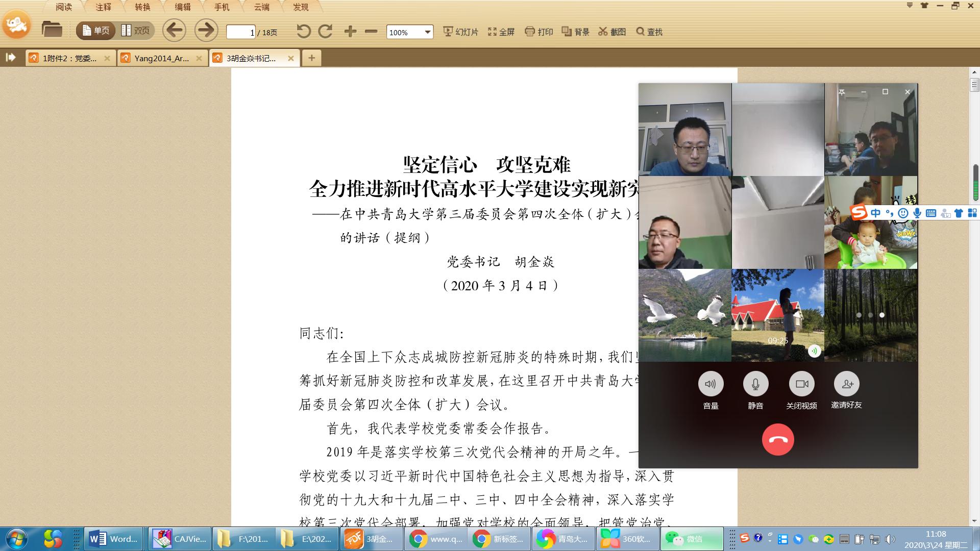The image size is (980, 551).
Task: Zoom out with the minus icon
Action: click(371, 32)
